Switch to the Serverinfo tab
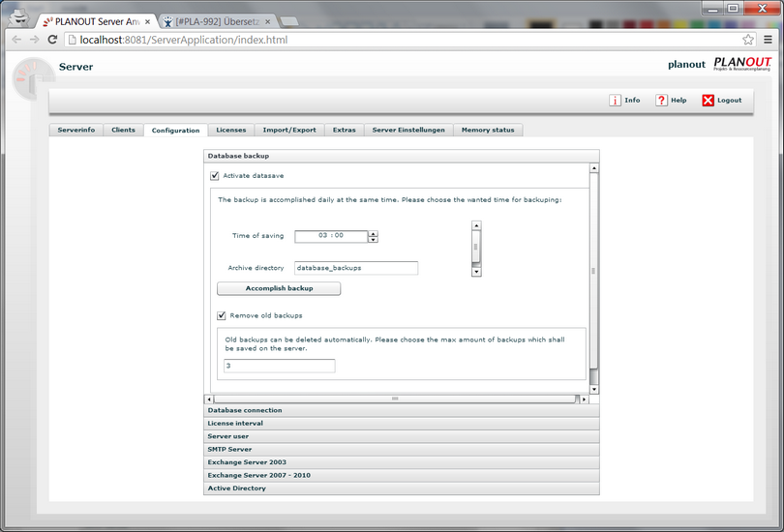The width and height of the screenshot is (784, 532). [76, 130]
